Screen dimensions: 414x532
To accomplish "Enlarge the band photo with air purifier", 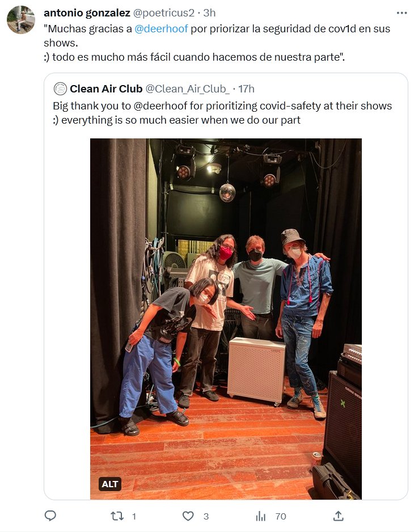I will [x=226, y=319].
